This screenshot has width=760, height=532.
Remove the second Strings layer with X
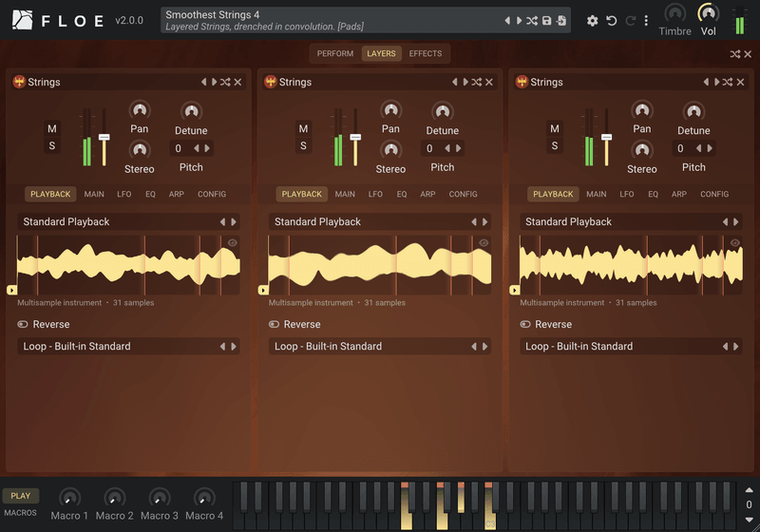pos(489,82)
